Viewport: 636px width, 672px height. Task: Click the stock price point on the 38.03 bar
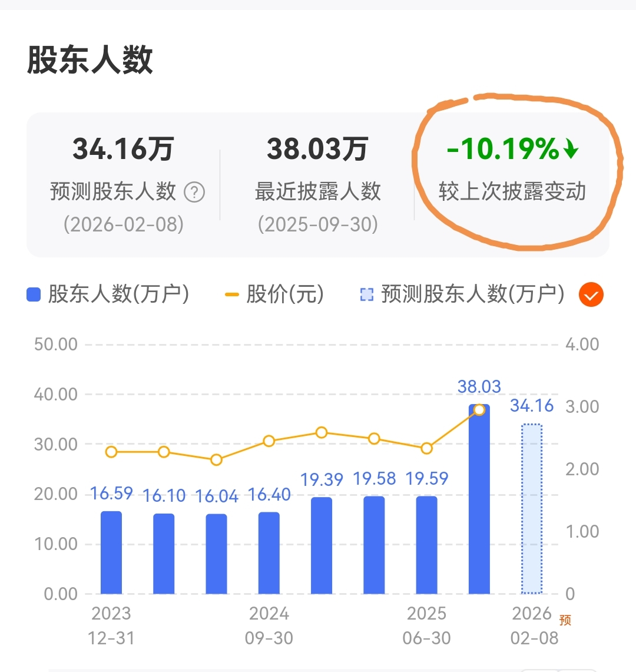coord(479,410)
